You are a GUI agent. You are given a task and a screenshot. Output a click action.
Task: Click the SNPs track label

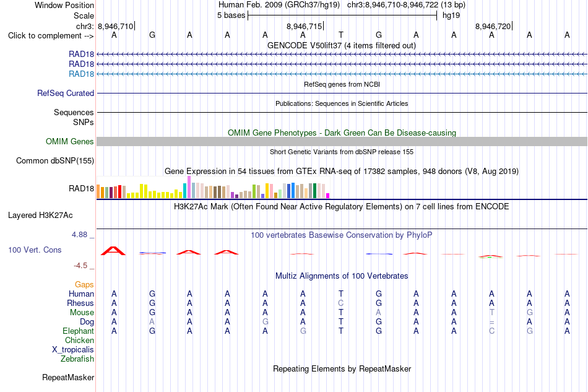[84, 122]
